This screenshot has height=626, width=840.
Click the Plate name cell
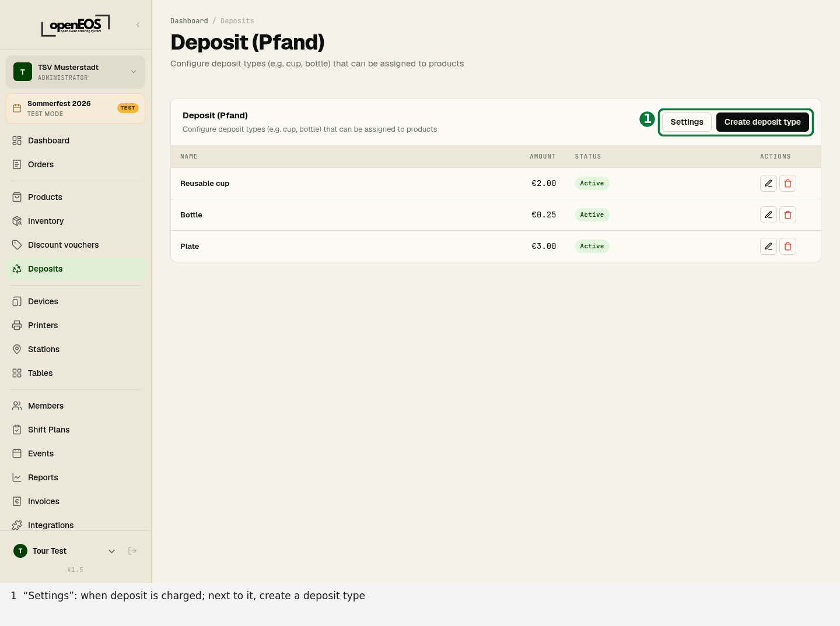190,247
